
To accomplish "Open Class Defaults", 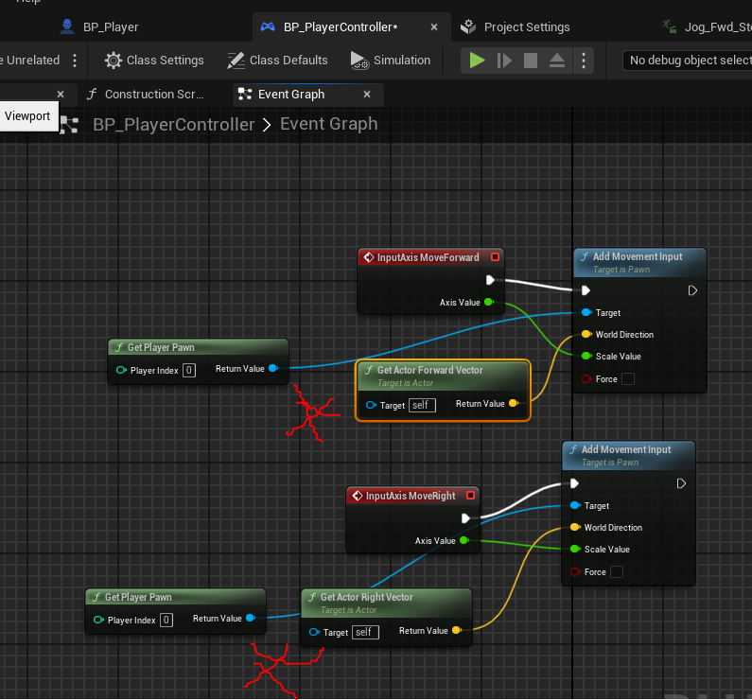I will click(277, 61).
